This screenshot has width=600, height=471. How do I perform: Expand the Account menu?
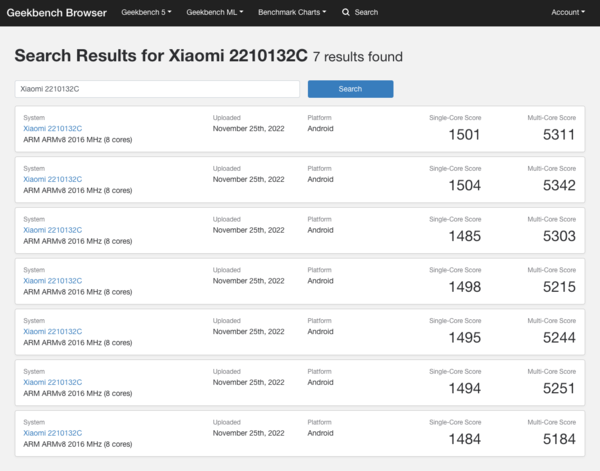567,12
